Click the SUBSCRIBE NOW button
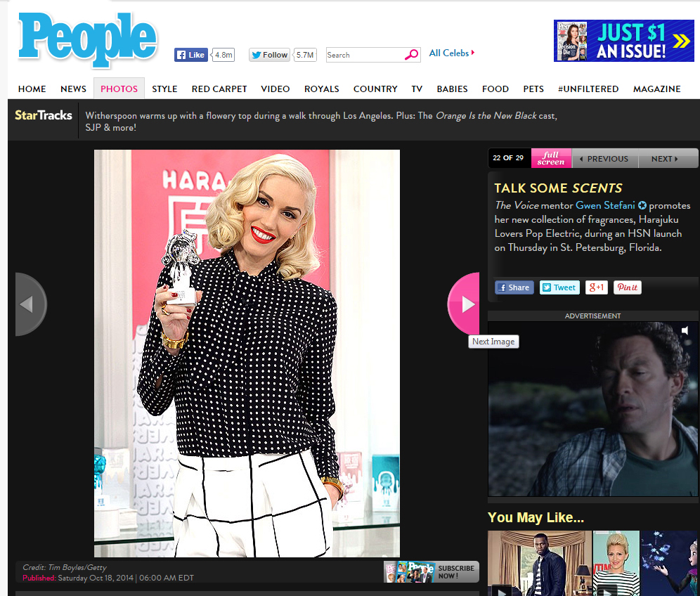Viewport: 700px width, 596px height. point(432,571)
